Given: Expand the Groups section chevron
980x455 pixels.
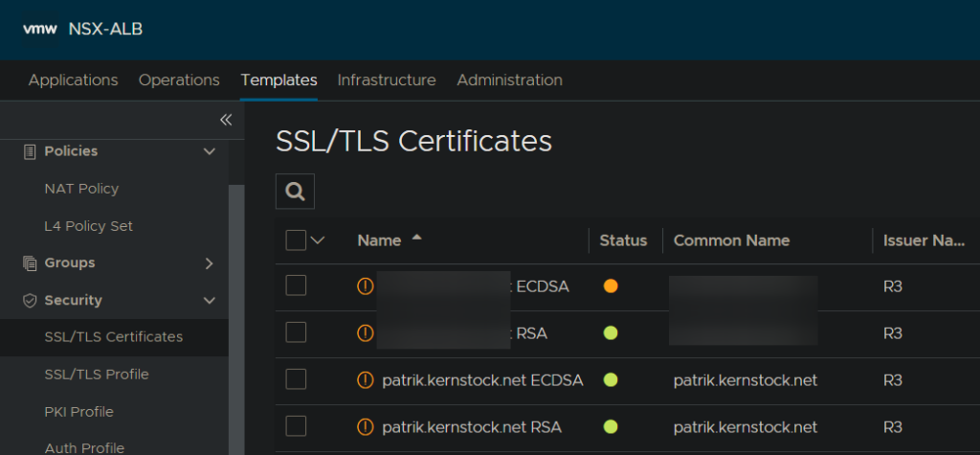Looking at the screenshot, I should coord(210,263).
